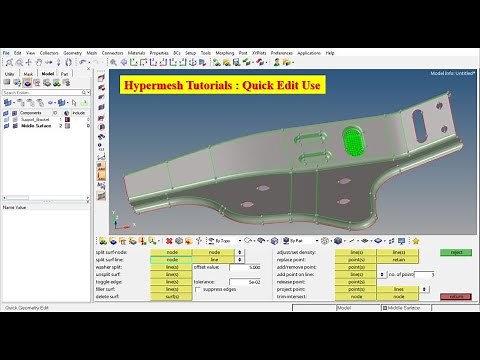This screenshot has width=480, height=360.
Task: Click the Middle Surface color swatch
Action: (x=67, y=126)
